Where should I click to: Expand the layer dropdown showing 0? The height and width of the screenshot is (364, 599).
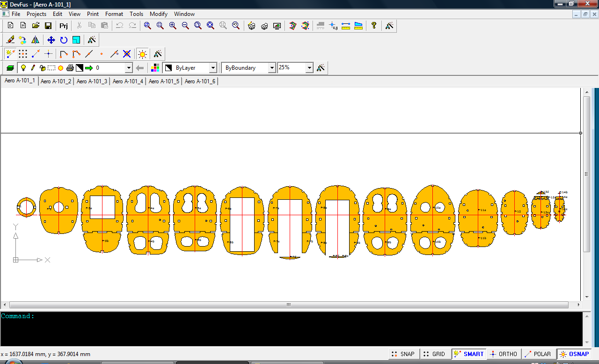(129, 68)
